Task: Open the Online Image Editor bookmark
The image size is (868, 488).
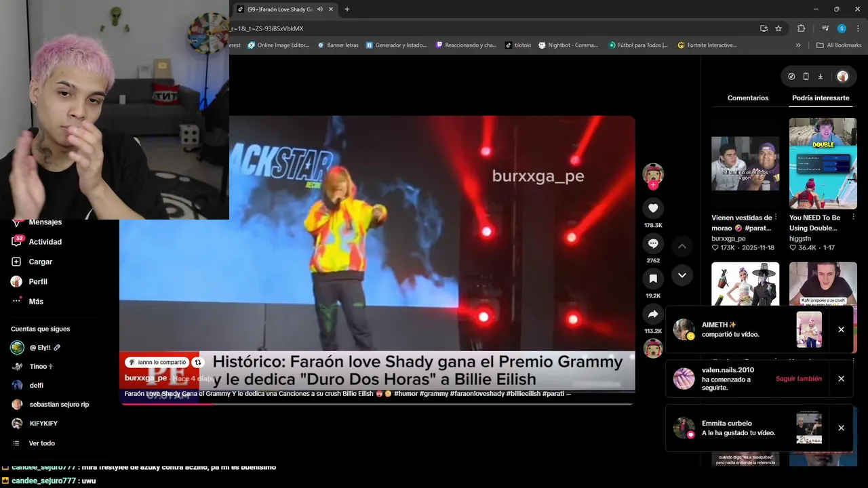Action: point(279,45)
